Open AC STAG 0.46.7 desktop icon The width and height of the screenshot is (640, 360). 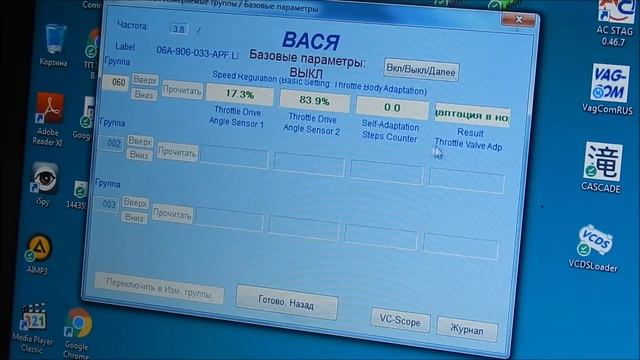(x=616, y=23)
